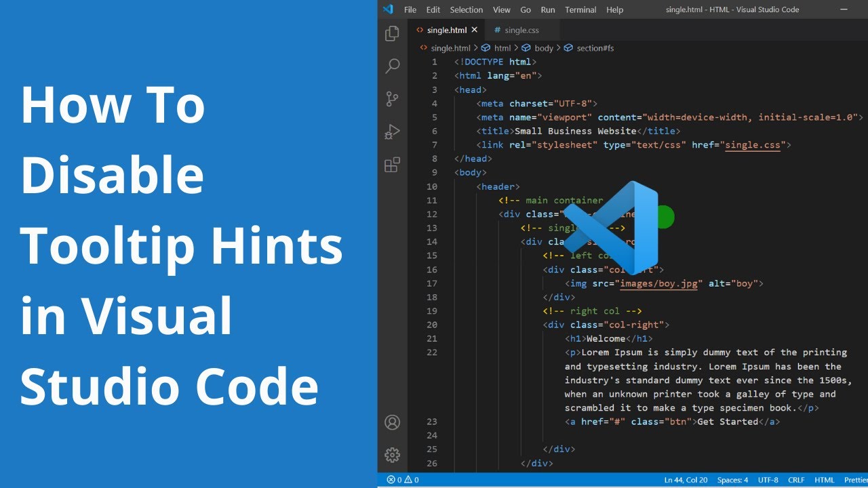The width and height of the screenshot is (868, 488).
Task: Click the Get Started anchor line
Action: [673, 422]
